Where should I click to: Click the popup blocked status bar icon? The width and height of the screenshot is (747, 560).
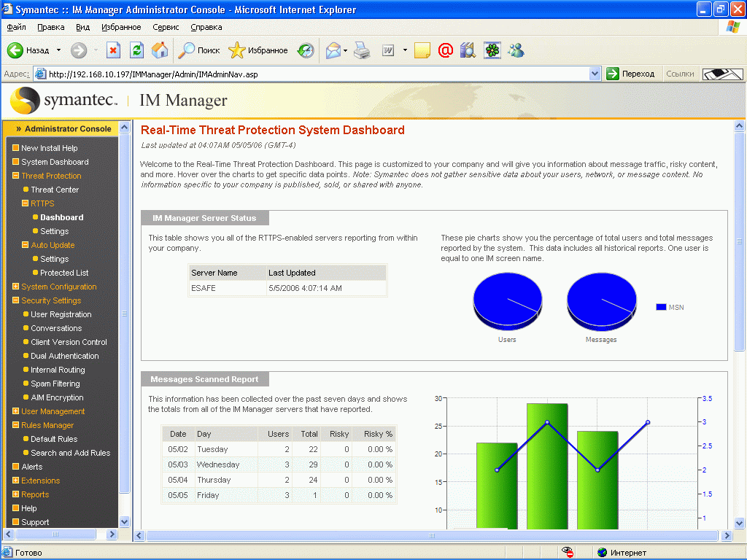[x=567, y=553]
